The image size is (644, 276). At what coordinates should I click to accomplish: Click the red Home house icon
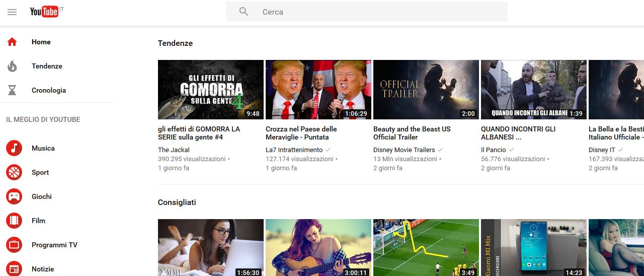12,42
